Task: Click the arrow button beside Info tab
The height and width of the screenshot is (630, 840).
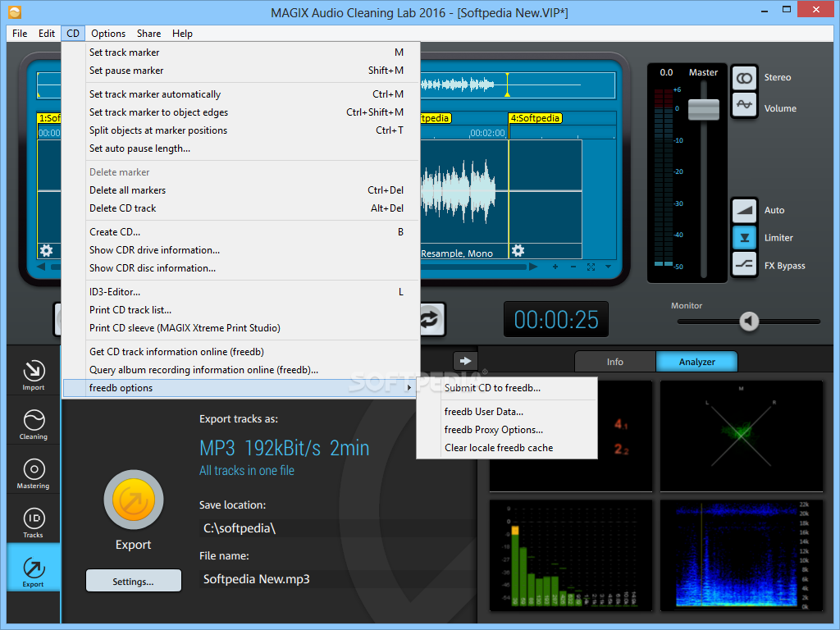Action: (466, 361)
